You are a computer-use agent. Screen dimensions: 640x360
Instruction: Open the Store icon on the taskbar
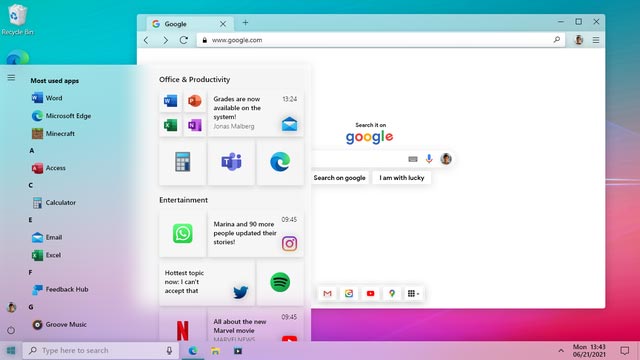[x=238, y=351]
